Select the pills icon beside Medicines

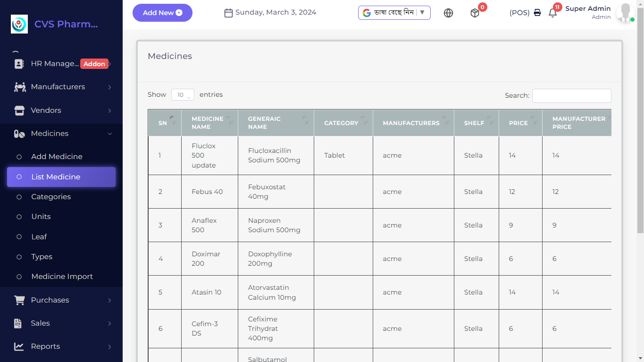(19, 134)
